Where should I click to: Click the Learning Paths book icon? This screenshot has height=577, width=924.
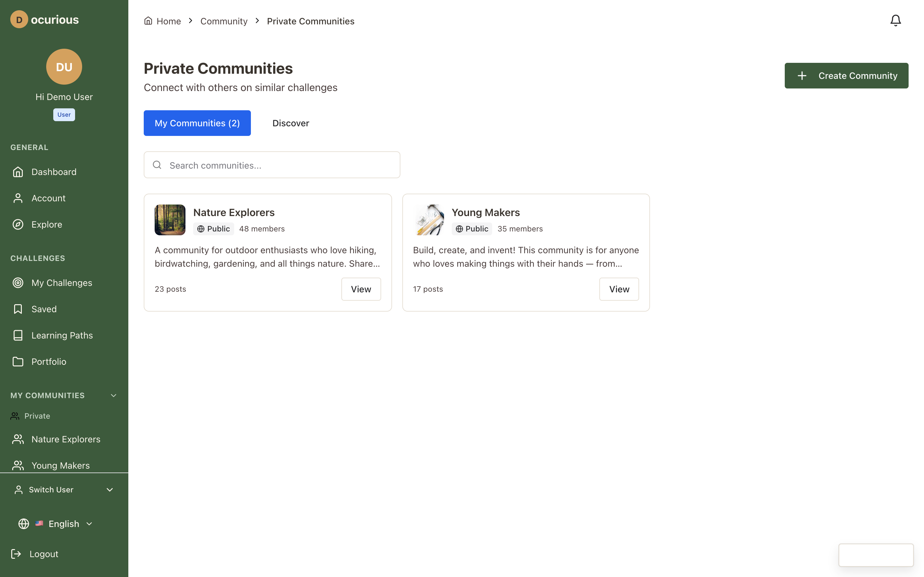18,335
